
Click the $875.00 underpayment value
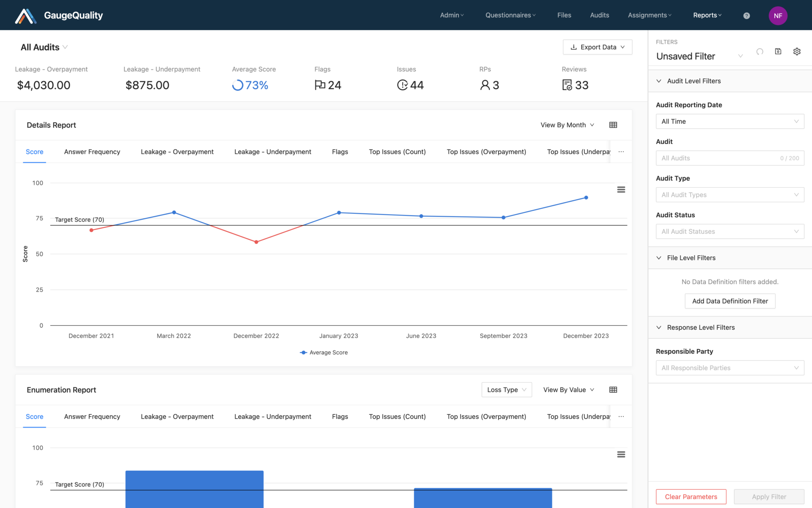click(147, 85)
